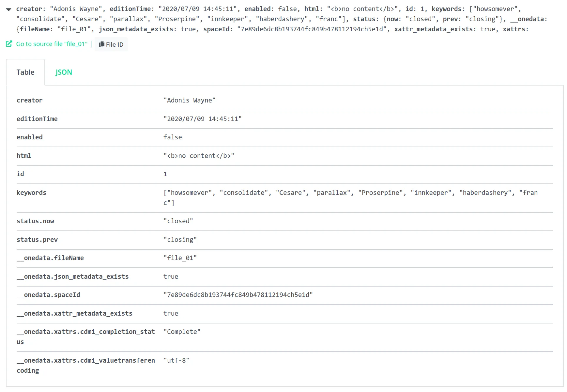This screenshot has height=392, width=567.
Task: Select the keywords array value in table
Action: coord(350,193)
